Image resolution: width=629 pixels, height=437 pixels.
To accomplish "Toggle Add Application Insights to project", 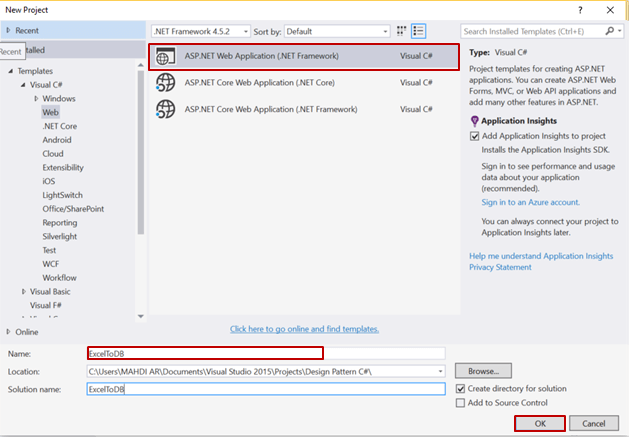I will pyautogui.click(x=475, y=136).
